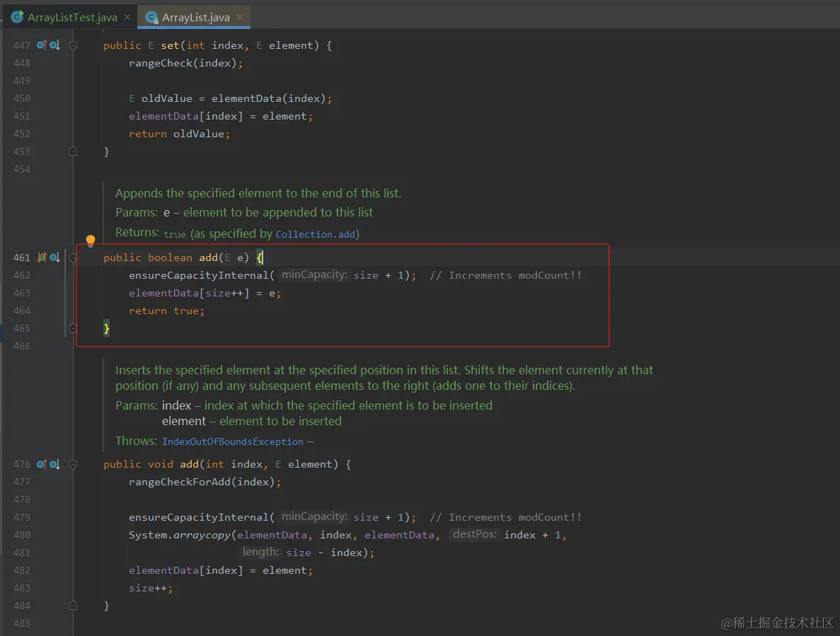Click ensureCapacityInternal call on line 462
Viewport: 840px width, 636px height.
click(198, 275)
